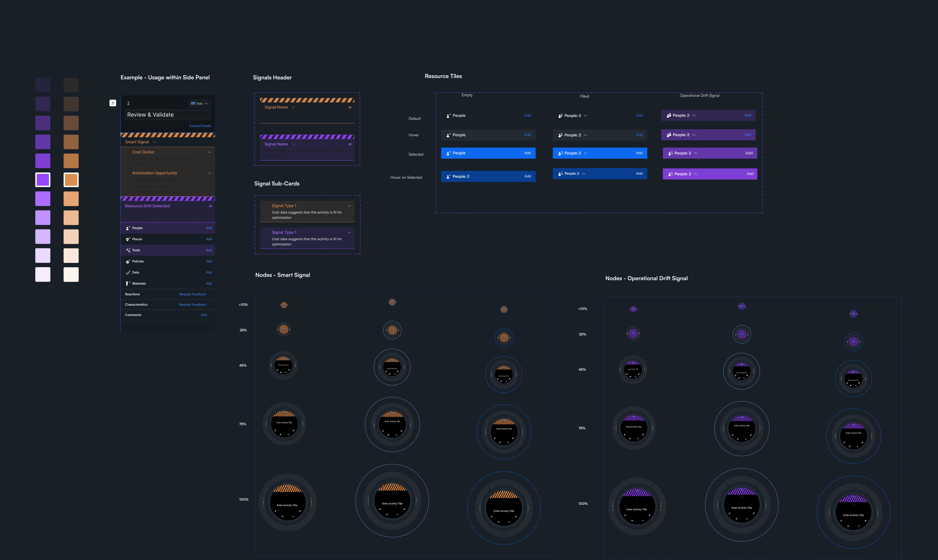938x560 pixels.
Task: Click Add in the Places row
Action: click(209, 239)
